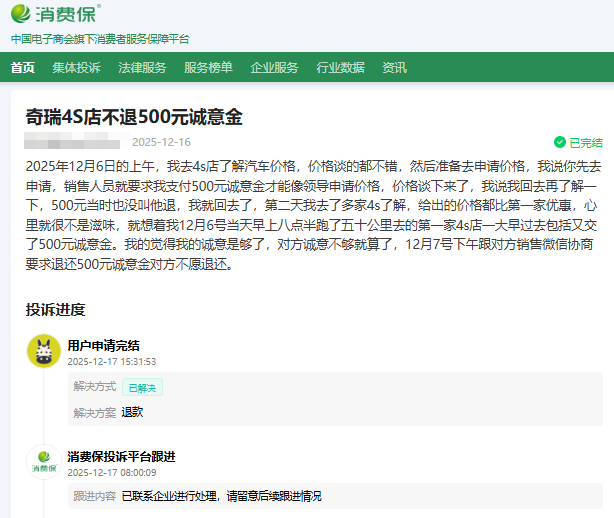Click the complaint date 2025-12-16
The width and height of the screenshot is (614, 518).
160,142
